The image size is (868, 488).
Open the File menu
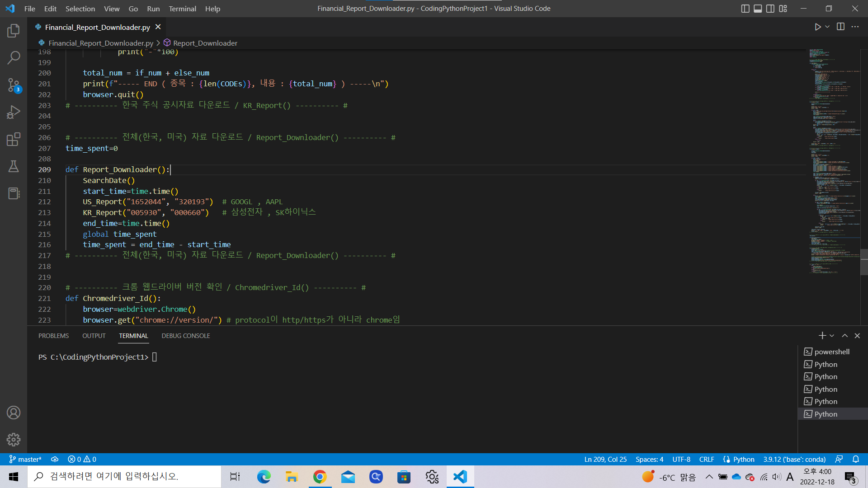[30, 9]
